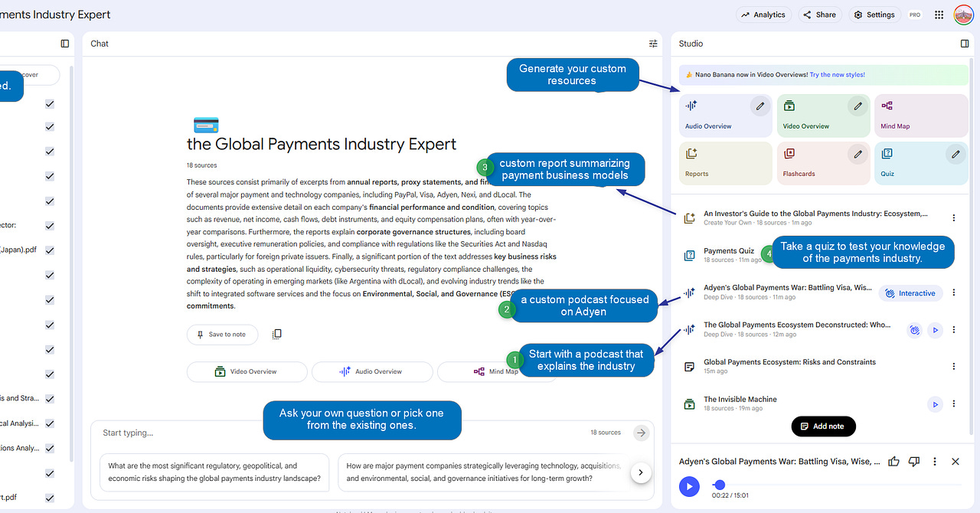
Task: Open the Reports Studio card
Action: pos(726,163)
